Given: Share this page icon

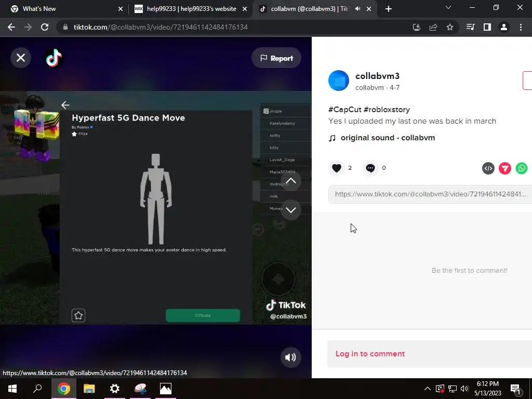Looking at the screenshot, I should tap(433, 27).
